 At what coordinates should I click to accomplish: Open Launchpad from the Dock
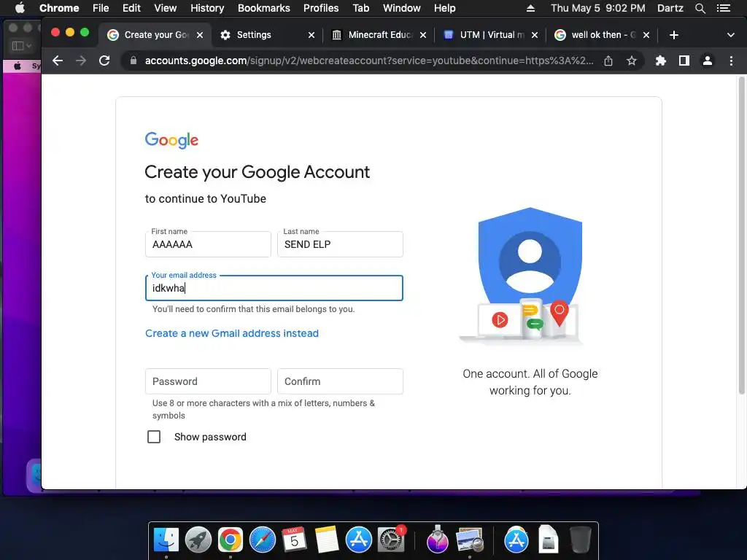point(198,540)
